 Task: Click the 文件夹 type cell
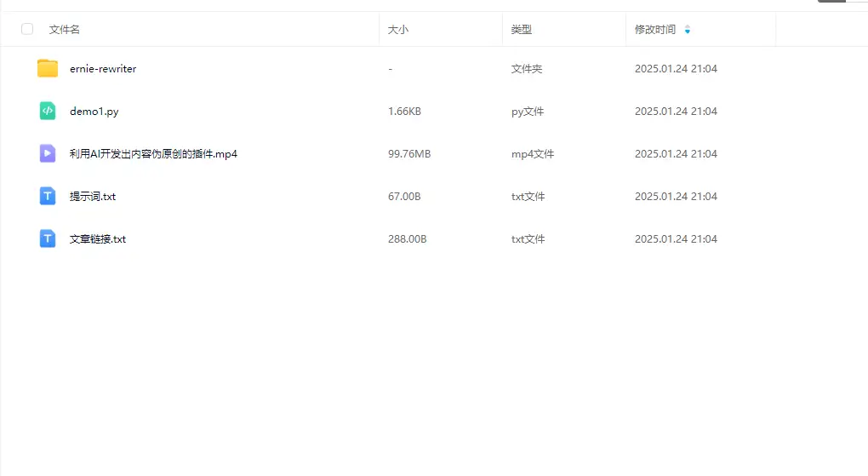tap(527, 69)
